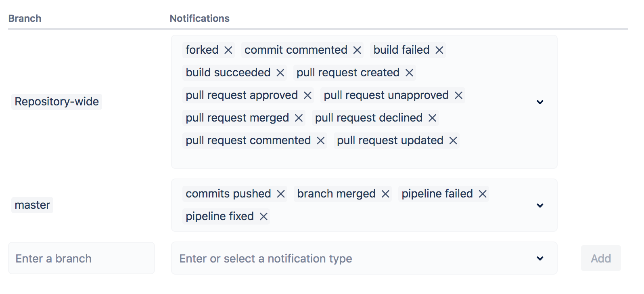Expand Repository-wide notifications dropdown
Viewport: 644px width, 294px height.
coord(540,102)
